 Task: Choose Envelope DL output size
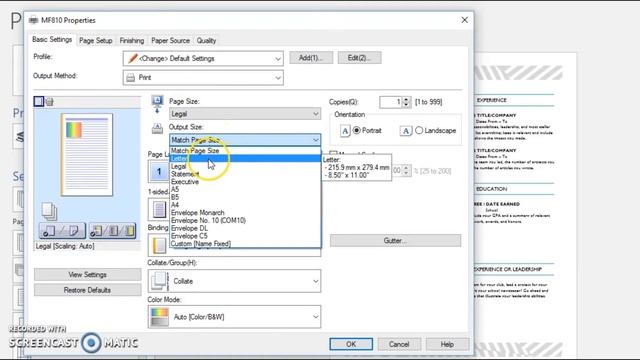click(x=245, y=228)
